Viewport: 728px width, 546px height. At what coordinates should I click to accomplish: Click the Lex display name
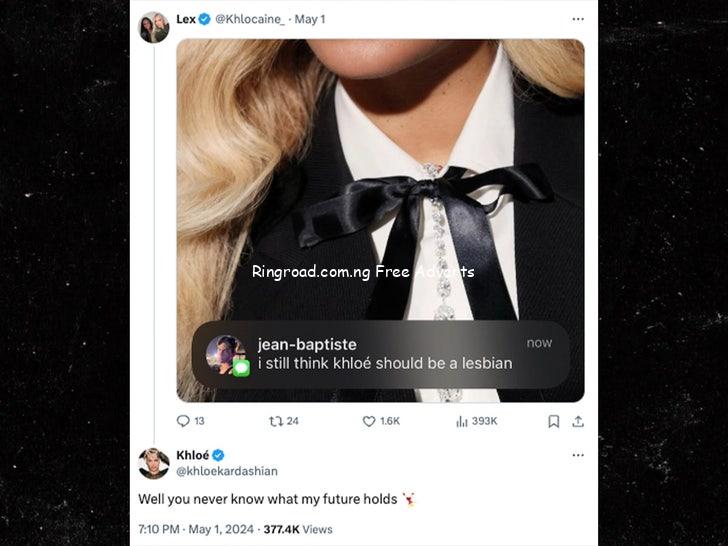point(186,19)
